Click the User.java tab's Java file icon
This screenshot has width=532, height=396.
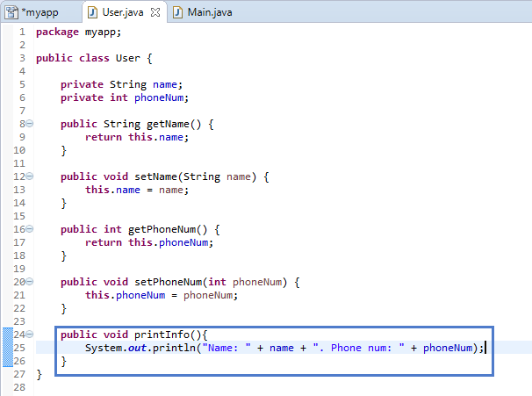(94, 12)
